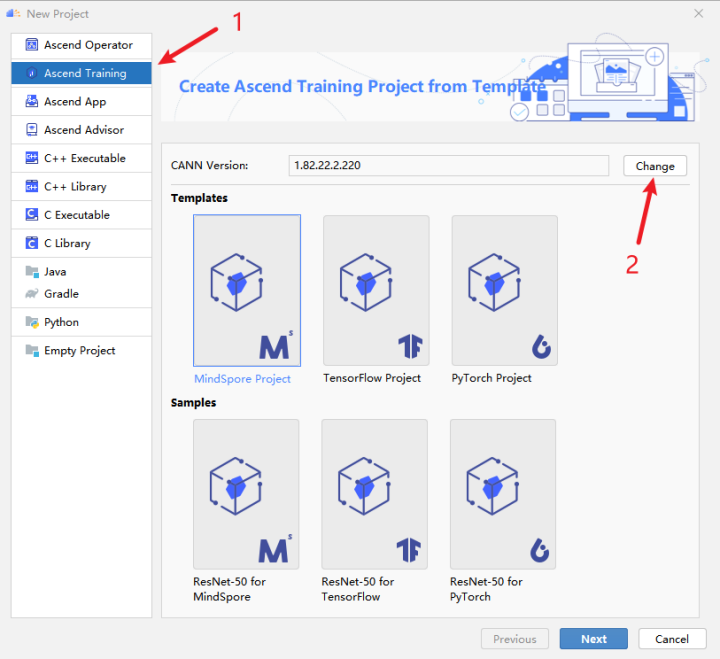Choose Ascend App project type
The width and height of the screenshot is (720, 659).
pos(81,101)
